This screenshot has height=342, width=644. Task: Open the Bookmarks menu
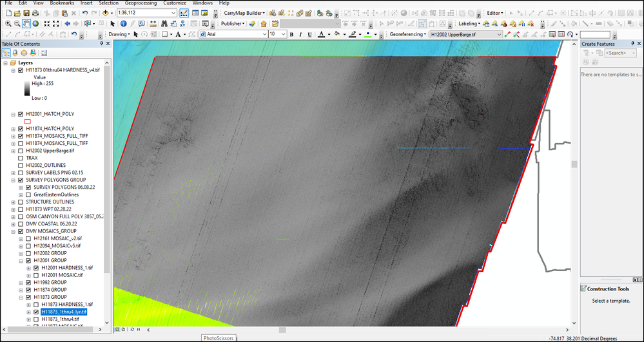(x=62, y=3)
